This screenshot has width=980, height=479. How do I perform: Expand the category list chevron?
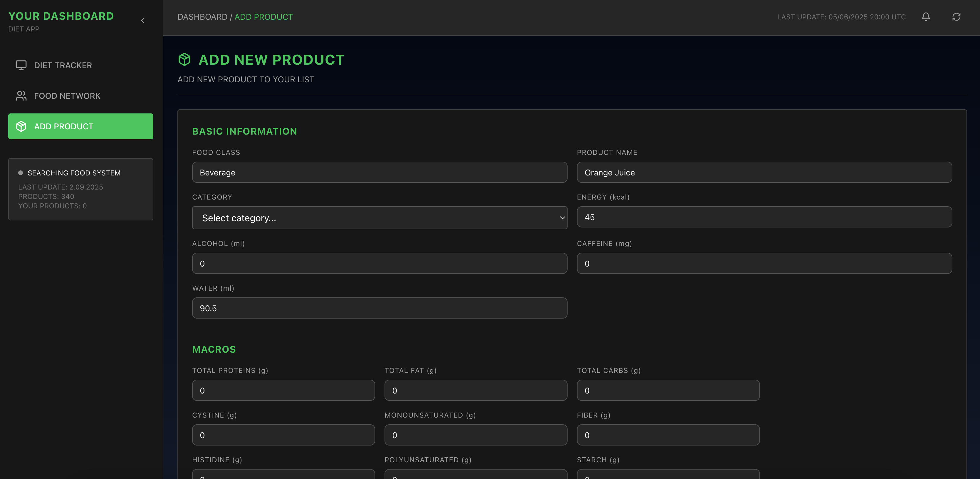point(562,218)
